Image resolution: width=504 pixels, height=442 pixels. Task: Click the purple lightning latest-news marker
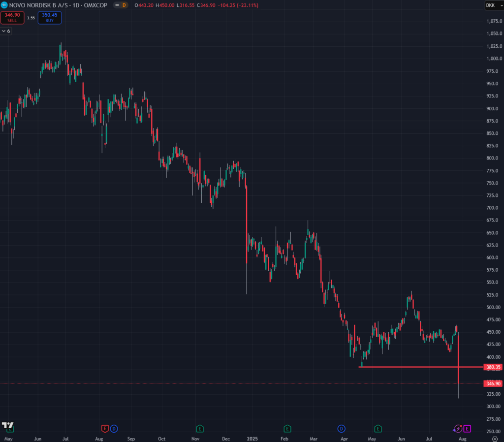pos(457,429)
